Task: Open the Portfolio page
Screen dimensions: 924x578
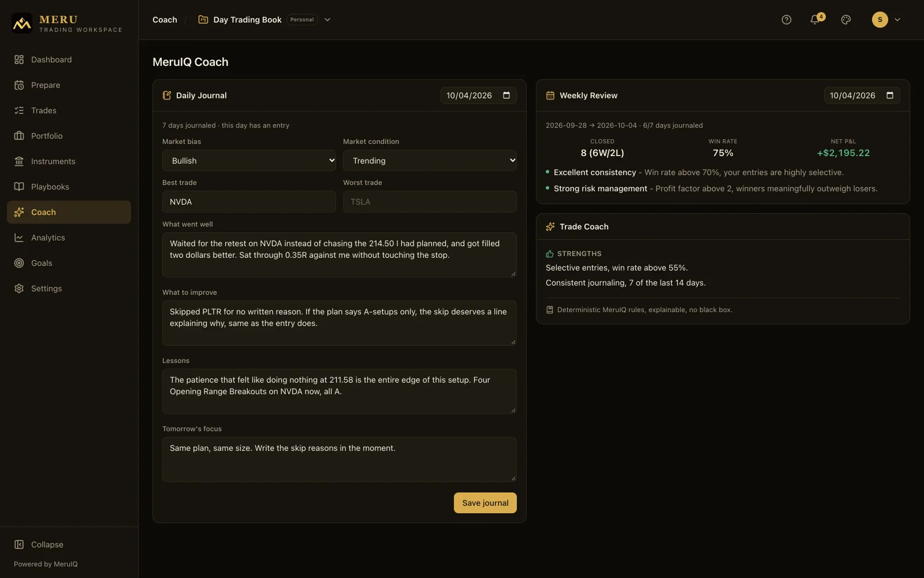Action: click(69, 136)
